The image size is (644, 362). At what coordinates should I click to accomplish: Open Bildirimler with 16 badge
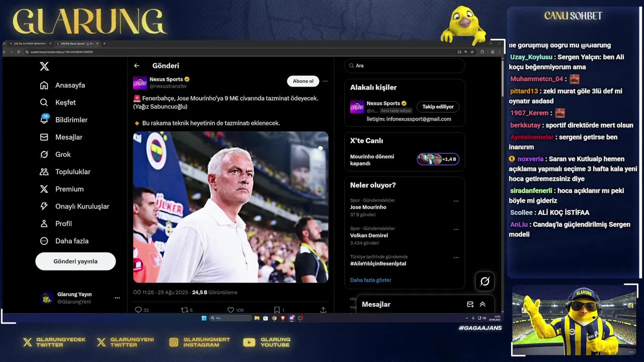pos(64,120)
